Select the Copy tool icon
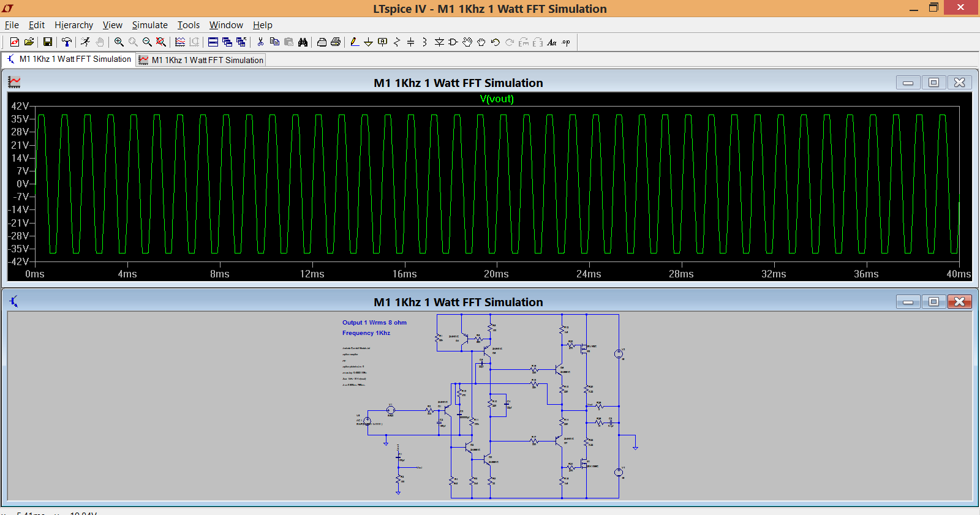Viewport: 980px width, 515px height. (x=274, y=42)
